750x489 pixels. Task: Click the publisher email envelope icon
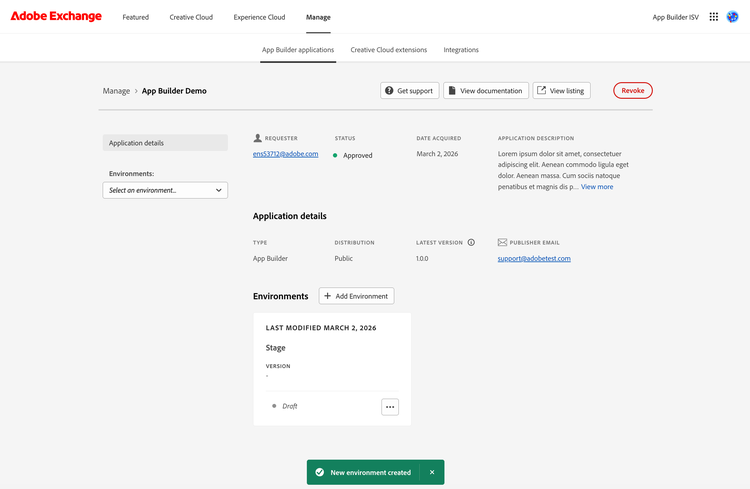point(502,242)
